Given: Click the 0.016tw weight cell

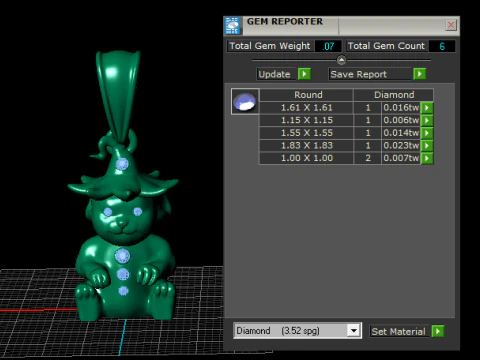Looking at the screenshot, I should click(x=401, y=108).
